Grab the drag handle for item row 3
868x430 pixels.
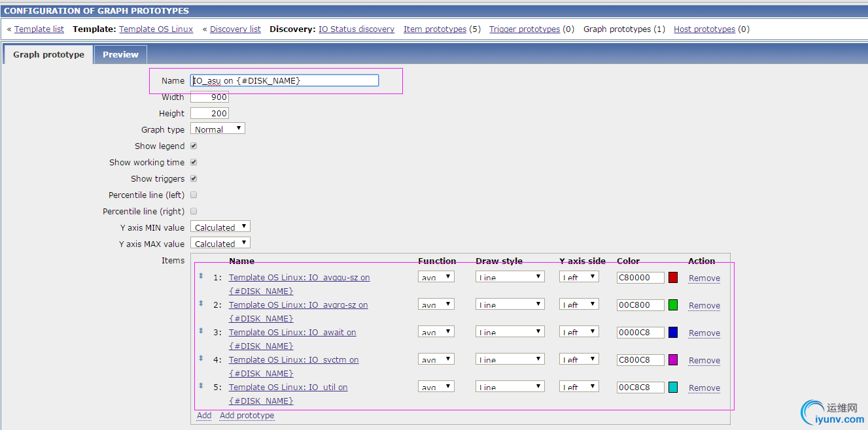[201, 331]
